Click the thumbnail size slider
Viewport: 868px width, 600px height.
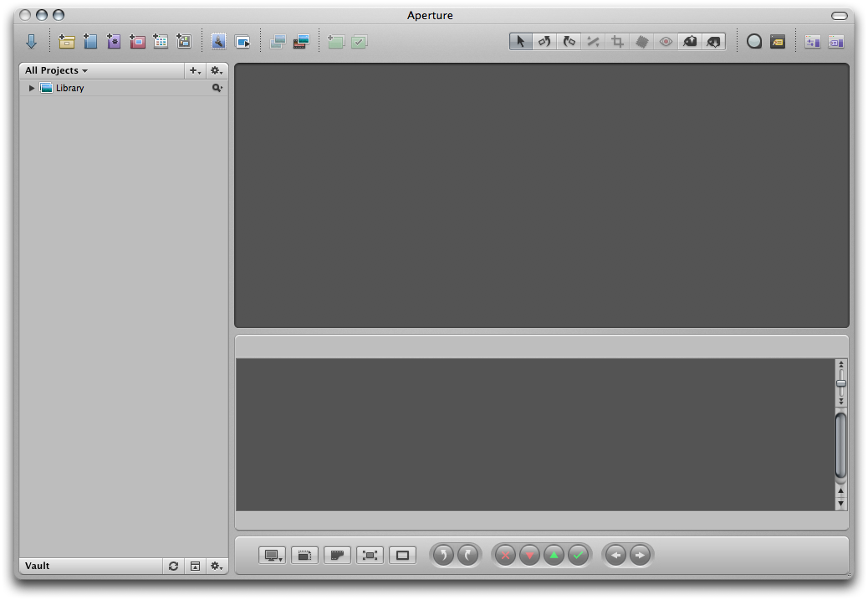point(841,383)
